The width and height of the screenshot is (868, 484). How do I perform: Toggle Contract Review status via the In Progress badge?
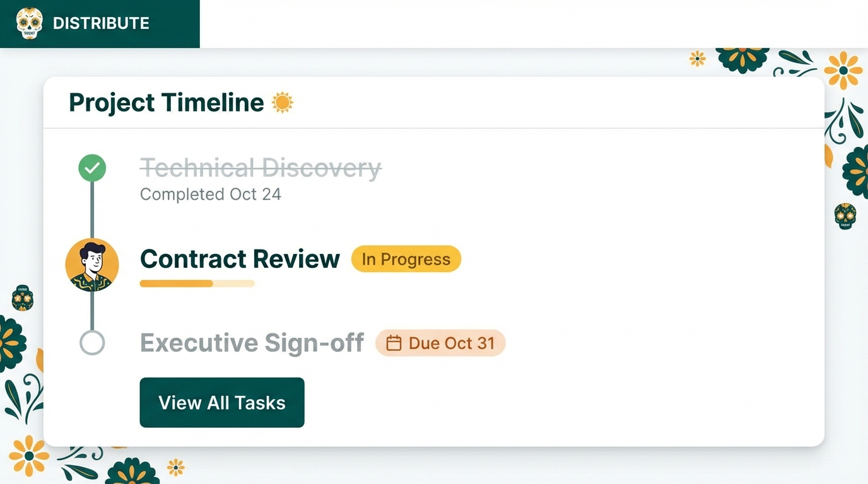click(x=406, y=258)
